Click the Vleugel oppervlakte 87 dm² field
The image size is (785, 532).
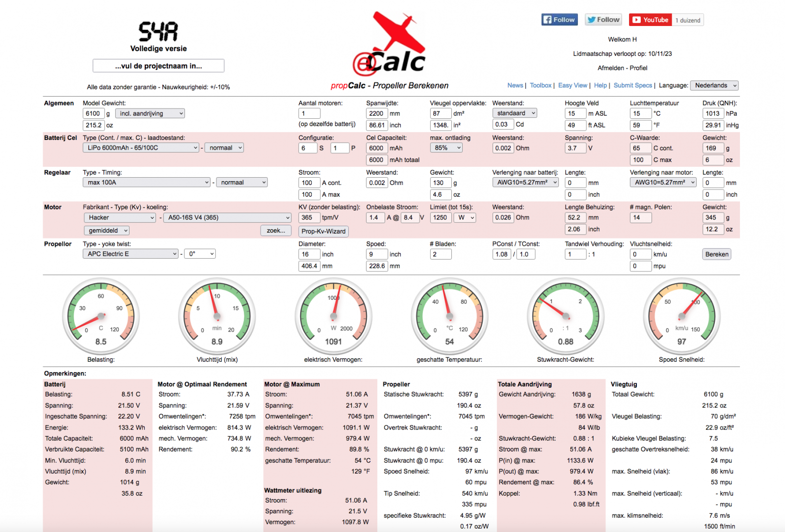(x=441, y=113)
